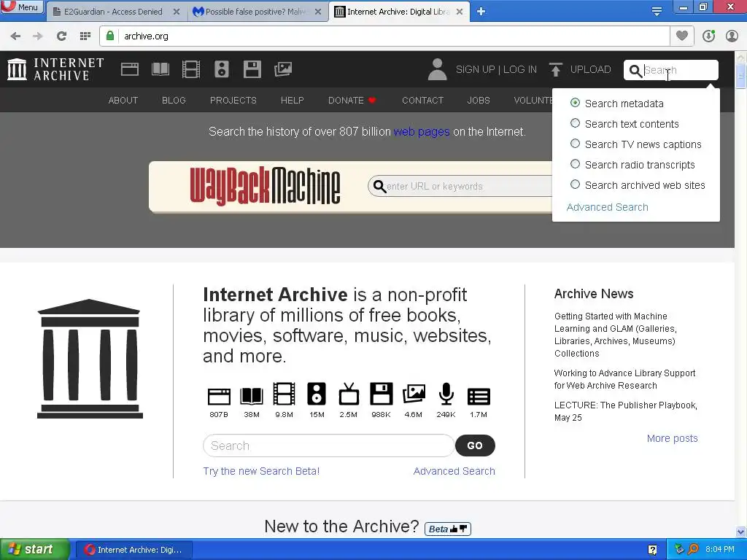Open the images icon in the top bar
This screenshot has width=747, height=560.
click(283, 69)
